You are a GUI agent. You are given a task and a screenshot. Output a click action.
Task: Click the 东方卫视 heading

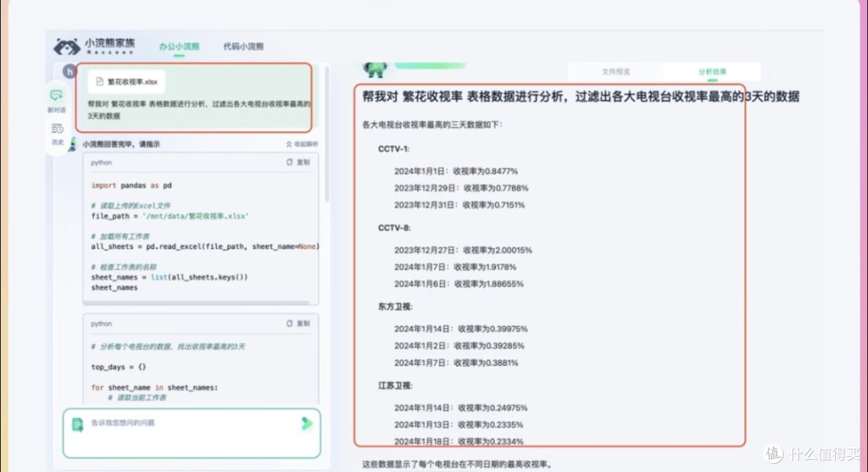(x=395, y=306)
